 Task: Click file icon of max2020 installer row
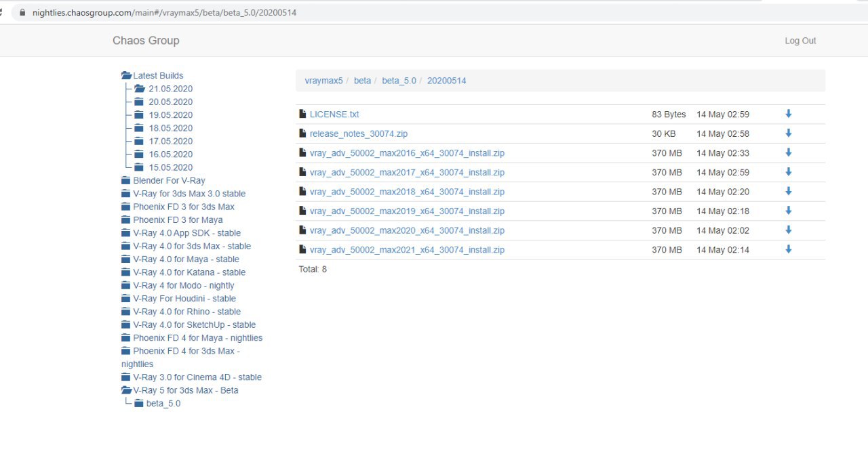pyautogui.click(x=302, y=230)
